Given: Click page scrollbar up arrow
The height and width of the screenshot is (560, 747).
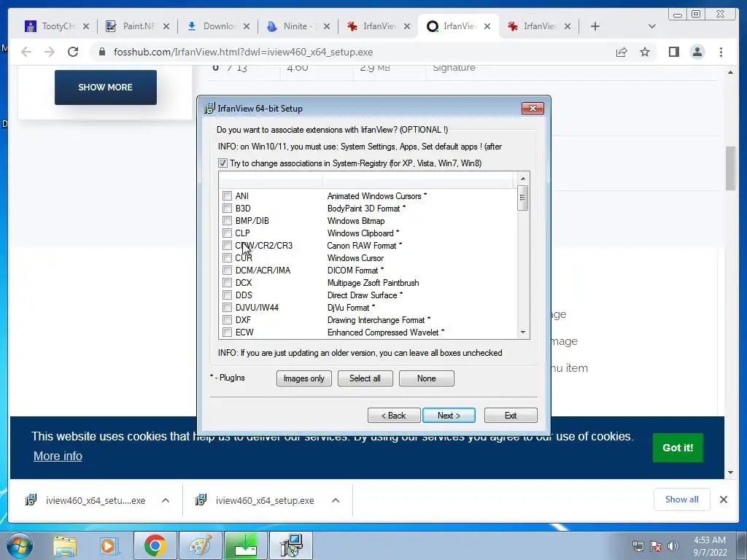Looking at the screenshot, I should click(x=730, y=72).
